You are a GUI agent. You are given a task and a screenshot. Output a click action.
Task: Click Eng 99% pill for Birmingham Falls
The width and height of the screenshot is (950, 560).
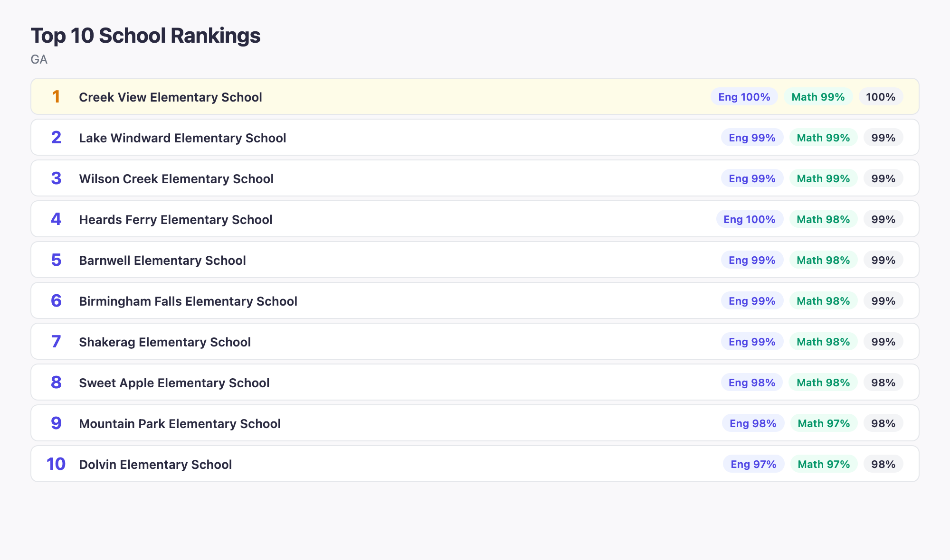point(752,301)
